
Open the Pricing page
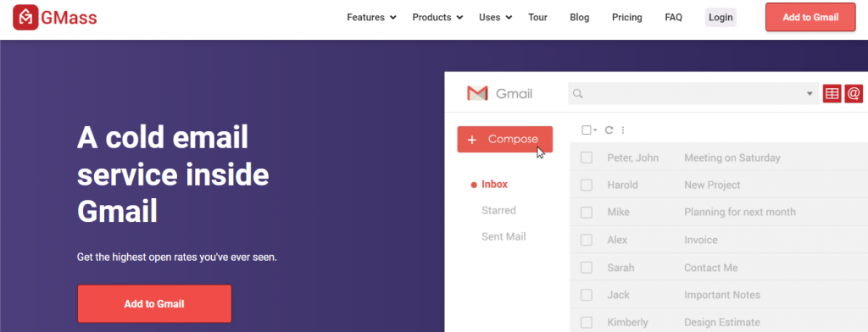pyautogui.click(x=626, y=17)
